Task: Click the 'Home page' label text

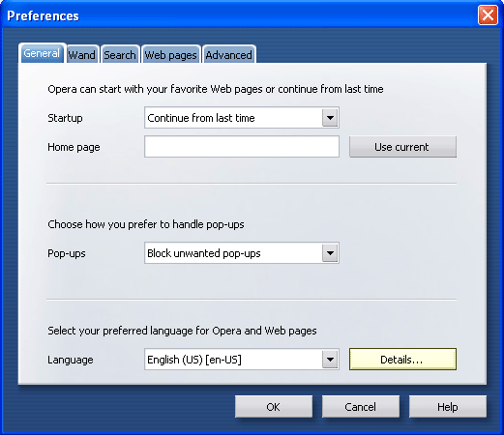Action: [x=74, y=147]
